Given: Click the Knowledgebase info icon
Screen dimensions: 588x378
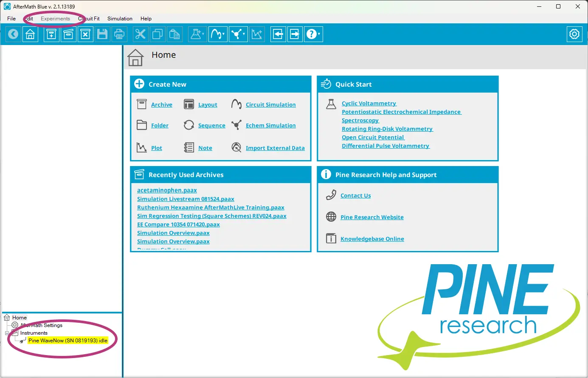Looking at the screenshot, I should pyautogui.click(x=331, y=238).
